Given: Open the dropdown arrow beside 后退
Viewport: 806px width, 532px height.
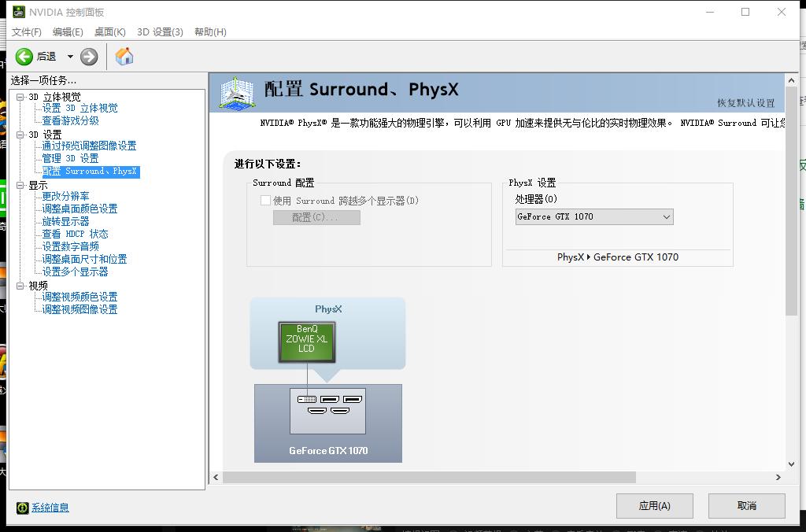Looking at the screenshot, I should point(68,56).
